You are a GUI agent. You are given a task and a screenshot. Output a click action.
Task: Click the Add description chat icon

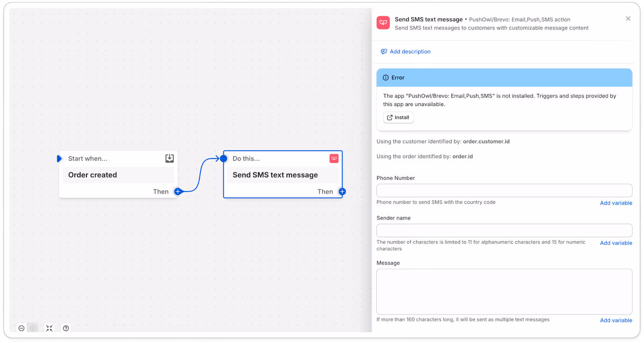coord(384,52)
